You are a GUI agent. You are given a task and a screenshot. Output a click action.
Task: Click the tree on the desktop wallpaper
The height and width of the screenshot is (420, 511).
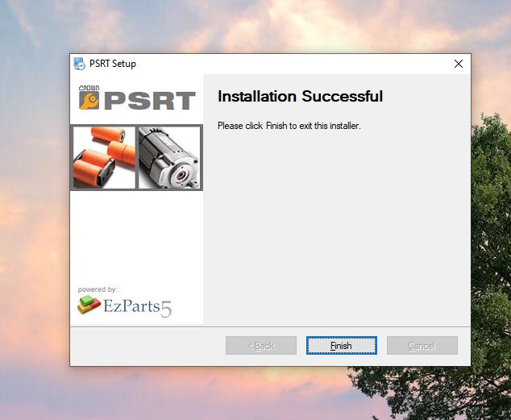pos(491,228)
